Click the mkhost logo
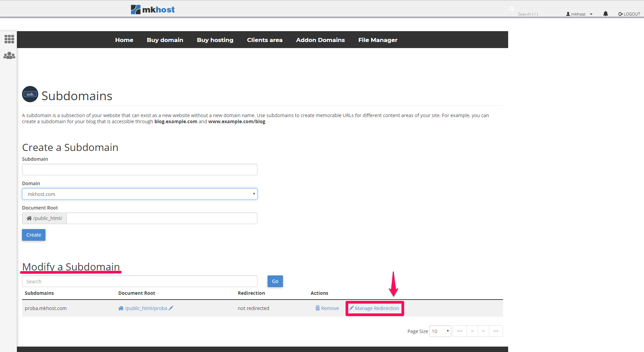Viewport: 644px width, 352px height. coord(153,9)
